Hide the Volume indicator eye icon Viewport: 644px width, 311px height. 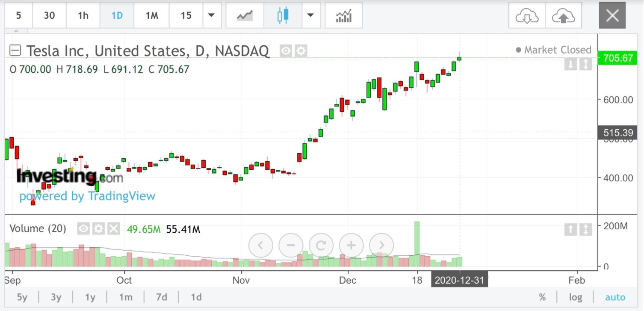click(83, 229)
